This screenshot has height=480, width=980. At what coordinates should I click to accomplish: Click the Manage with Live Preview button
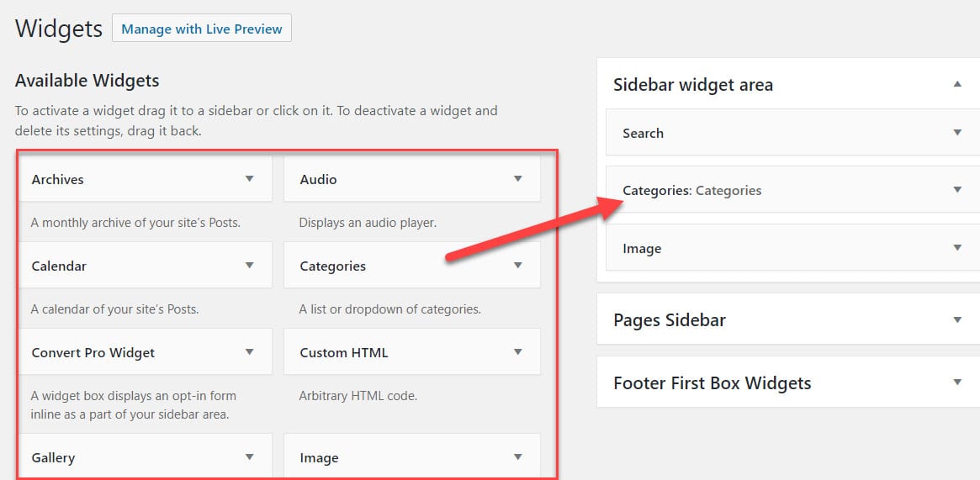point(201,29)
